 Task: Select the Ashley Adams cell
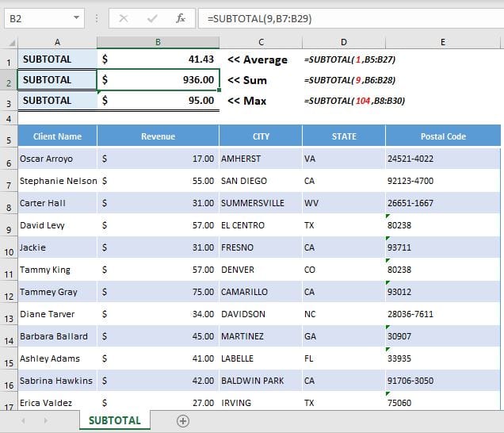(57, 358)
